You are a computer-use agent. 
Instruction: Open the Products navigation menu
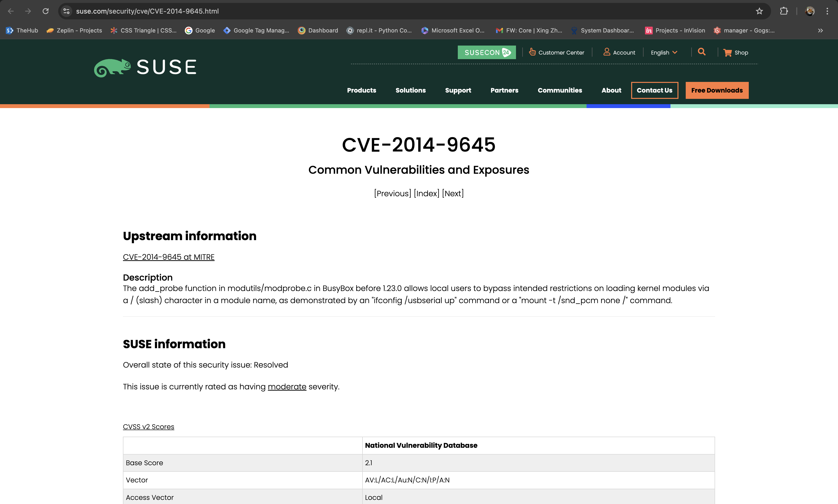coord(361,90)
